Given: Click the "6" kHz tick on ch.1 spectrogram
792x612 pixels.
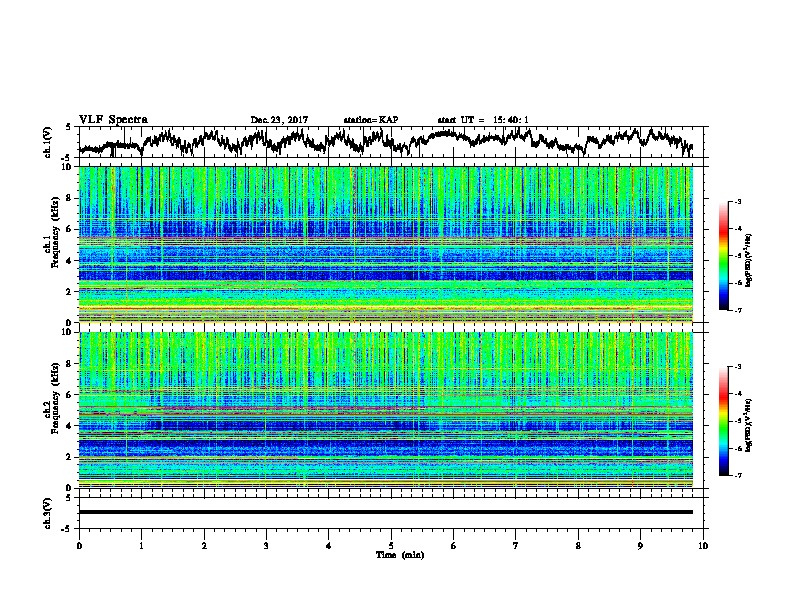Looking at the screenshot, I should click(71, 229).
